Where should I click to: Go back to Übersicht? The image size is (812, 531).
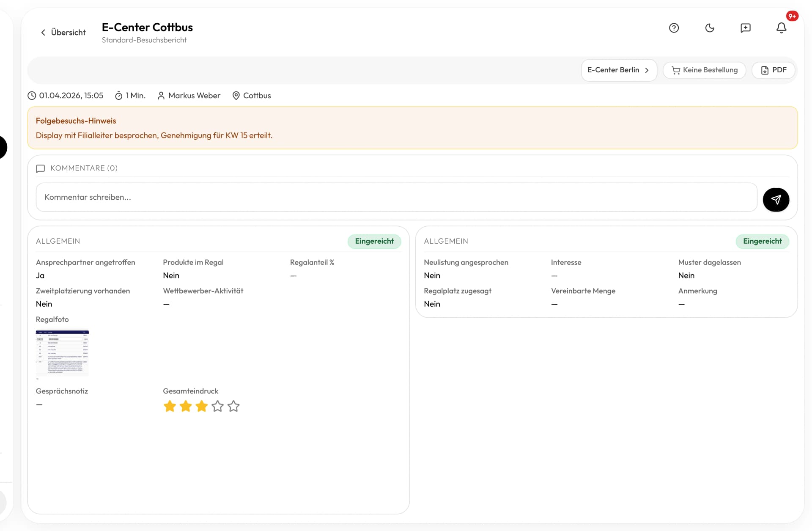coord(63,33)
